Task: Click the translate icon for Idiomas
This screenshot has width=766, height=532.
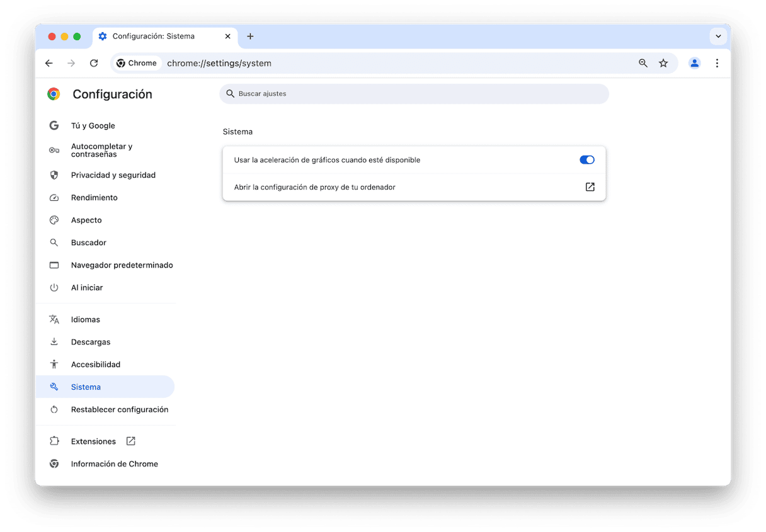Action: point(54,320)
